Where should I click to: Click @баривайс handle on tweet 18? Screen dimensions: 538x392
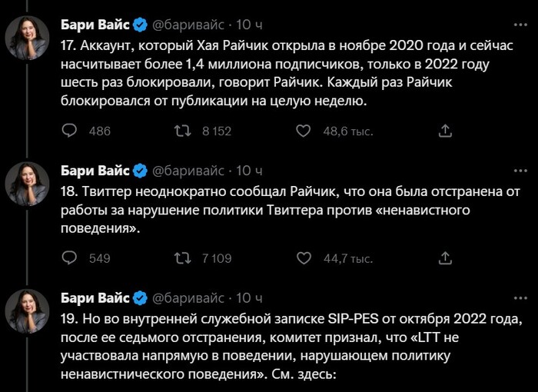(x=189, y=171)
